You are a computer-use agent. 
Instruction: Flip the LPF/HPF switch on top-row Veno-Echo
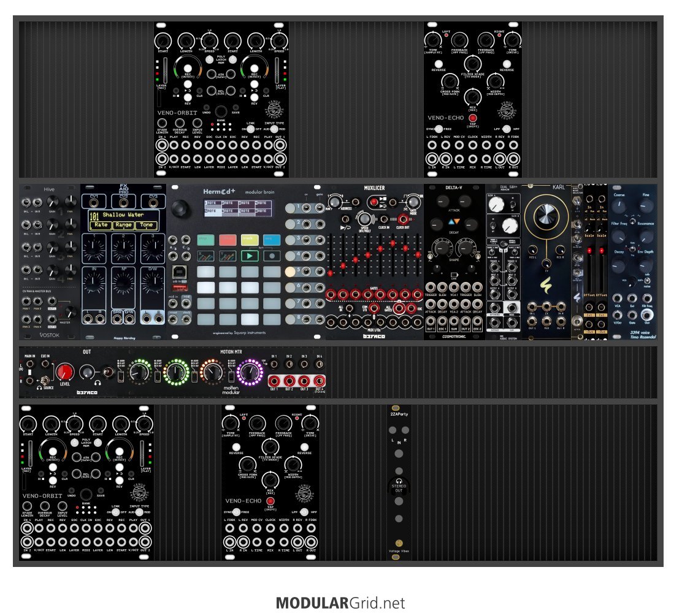[x=506, y=129]
